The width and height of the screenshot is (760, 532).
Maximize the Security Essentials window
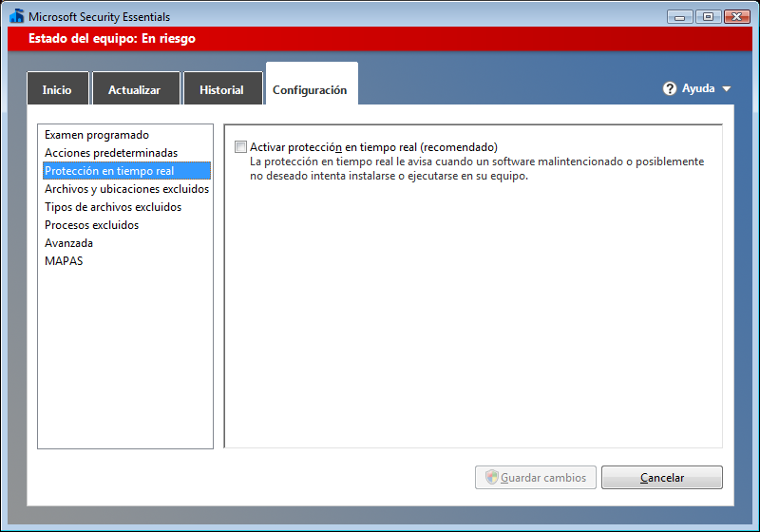pos(708,16)
